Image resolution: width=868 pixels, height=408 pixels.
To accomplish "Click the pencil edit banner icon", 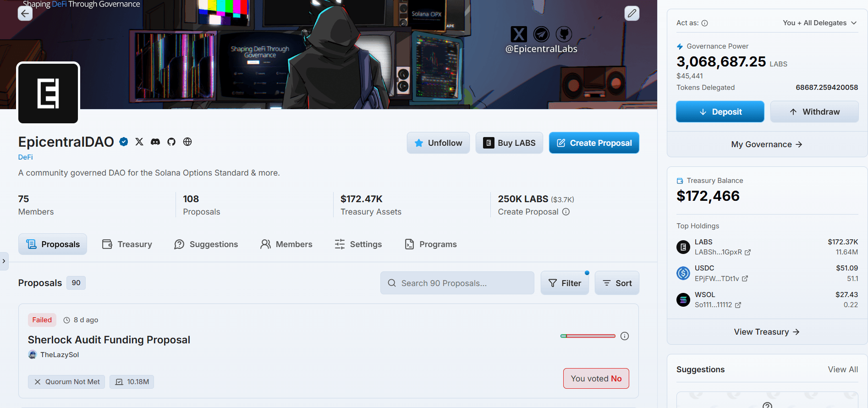I will (x=632, y=13).
